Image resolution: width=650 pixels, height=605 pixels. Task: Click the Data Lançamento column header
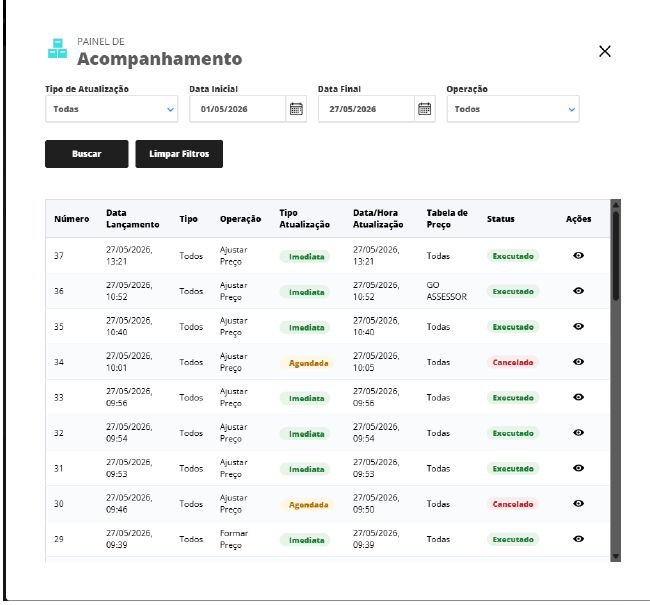(x=133, y=219)
